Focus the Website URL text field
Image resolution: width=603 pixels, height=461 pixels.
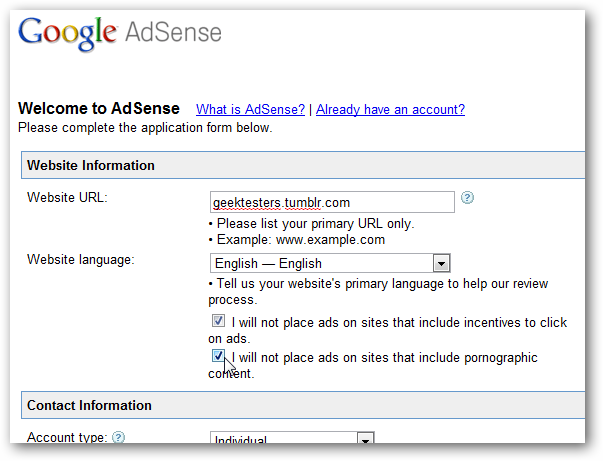(332, 202)
